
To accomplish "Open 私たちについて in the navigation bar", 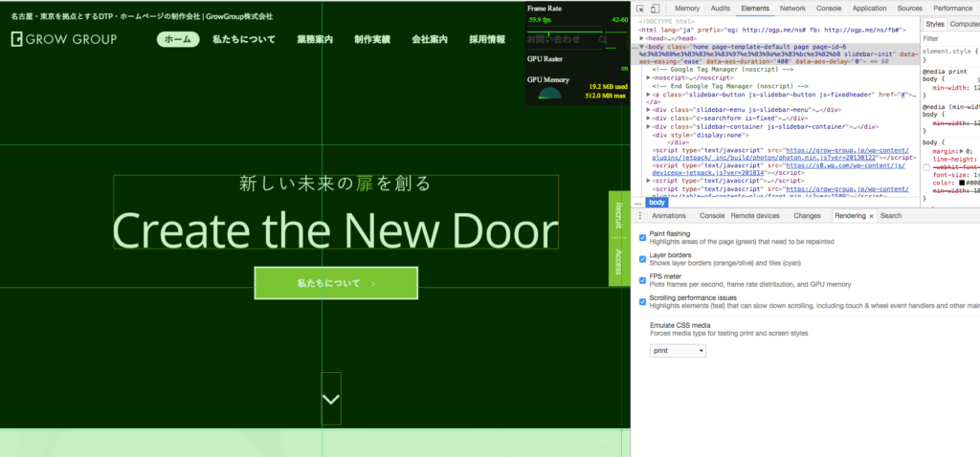I will pyautogui.click(x=244, y=39).
